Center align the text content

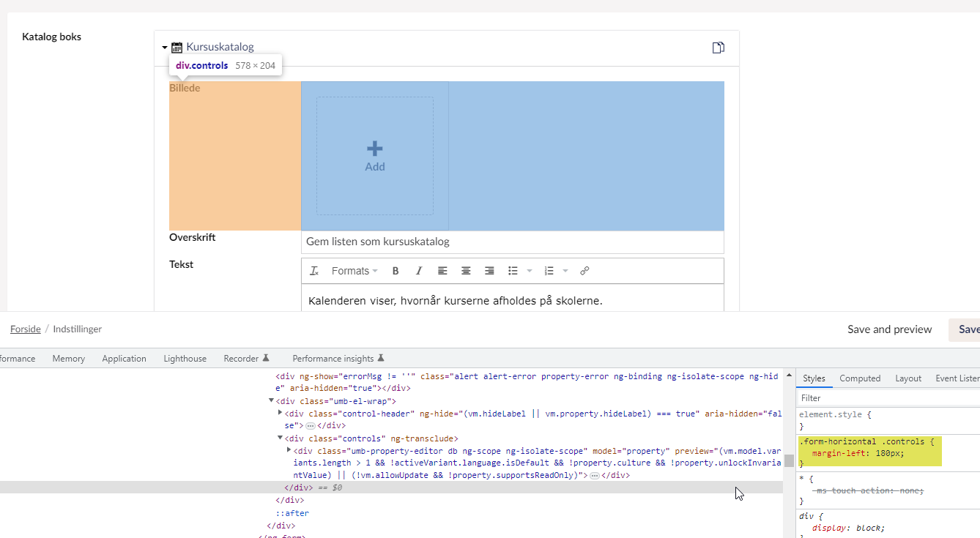click(466, 270)
